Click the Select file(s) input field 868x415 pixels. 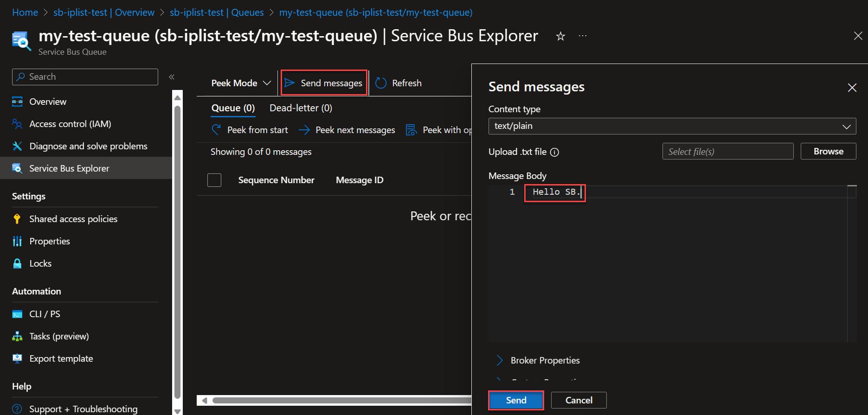click(x=728, y=151)
